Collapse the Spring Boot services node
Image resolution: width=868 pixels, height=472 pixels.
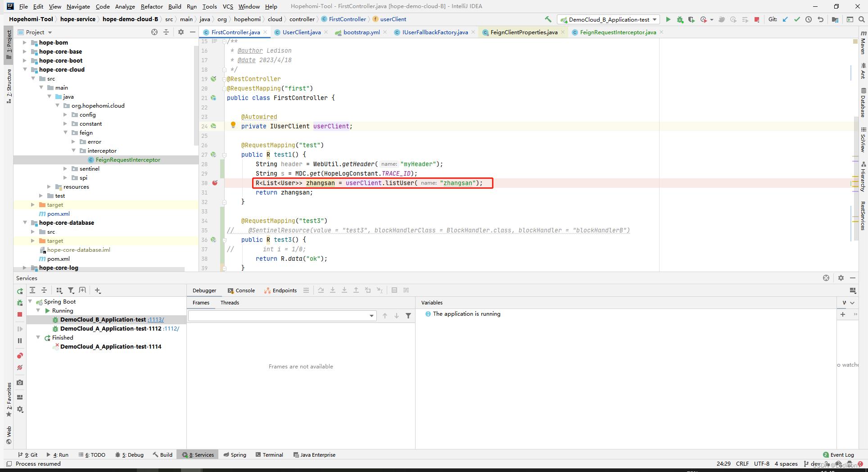point(30,301)
